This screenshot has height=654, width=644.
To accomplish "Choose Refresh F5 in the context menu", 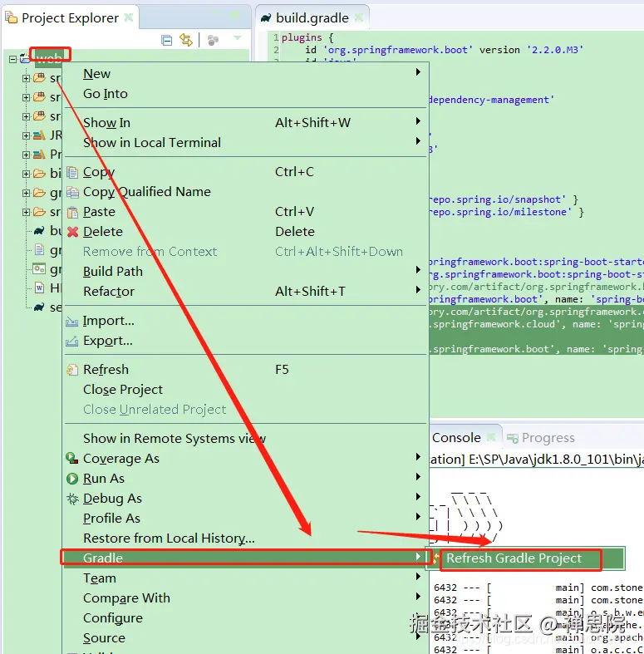I will point(246,370).
